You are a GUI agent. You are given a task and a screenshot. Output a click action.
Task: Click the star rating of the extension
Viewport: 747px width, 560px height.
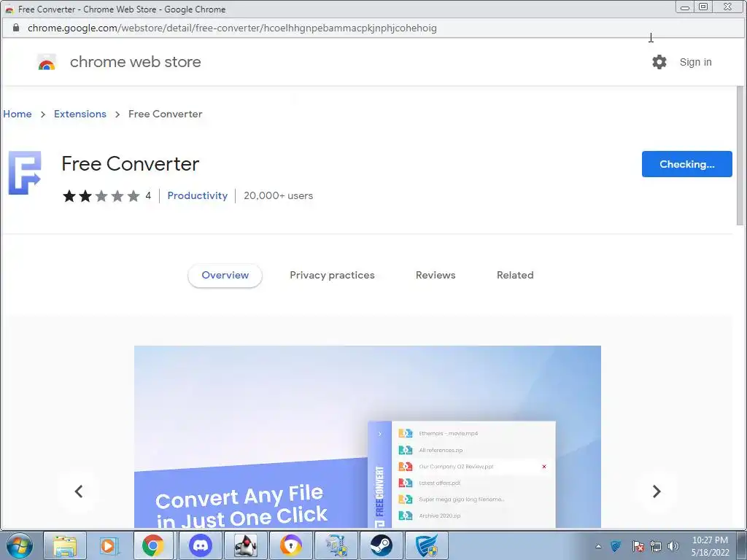(x=101, y=195)
